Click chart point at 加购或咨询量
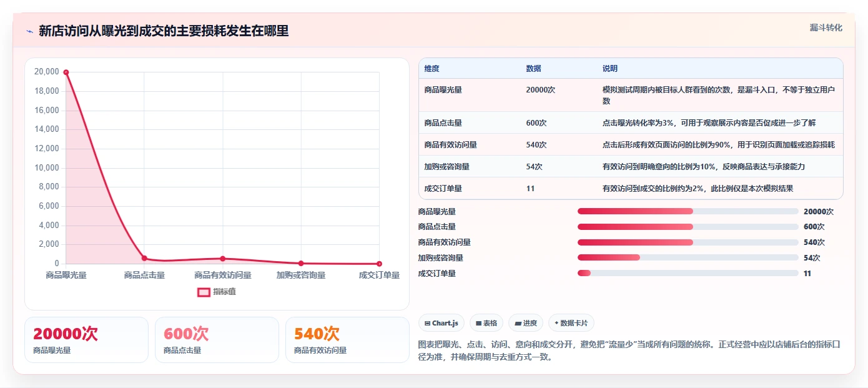Viewport: 868px width, 388px height. click(301, 263)
